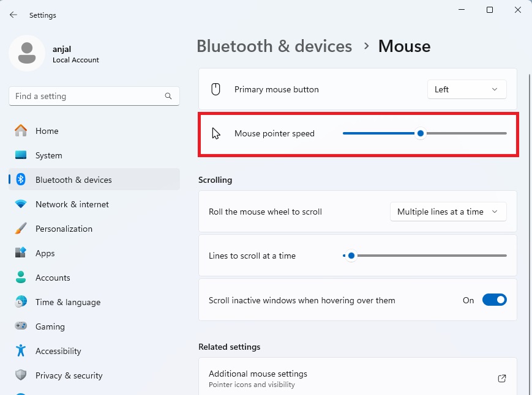The height and width of the screenshot is (395, 532).
Task: Click the Privacy & security shield icon
Action: 21,375
